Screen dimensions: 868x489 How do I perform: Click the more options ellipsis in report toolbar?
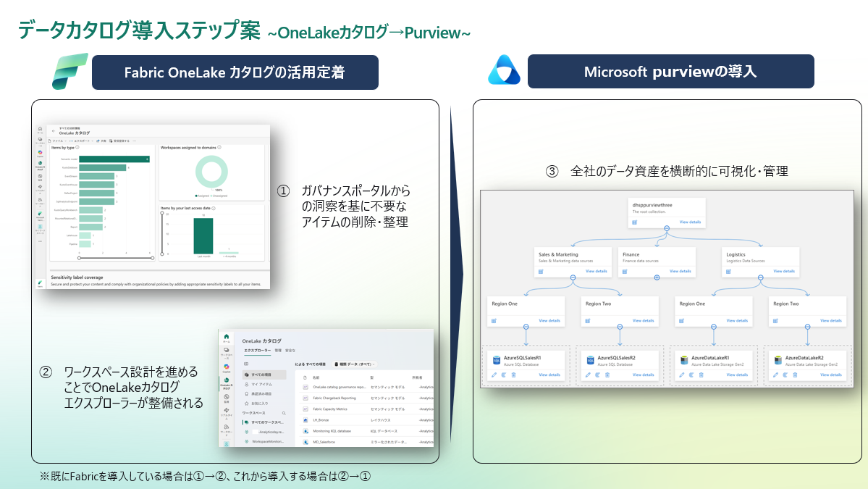134,141
